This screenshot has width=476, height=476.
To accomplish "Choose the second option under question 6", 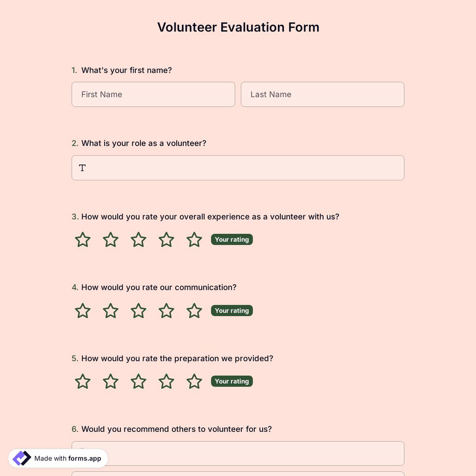I will pos(238,475).
